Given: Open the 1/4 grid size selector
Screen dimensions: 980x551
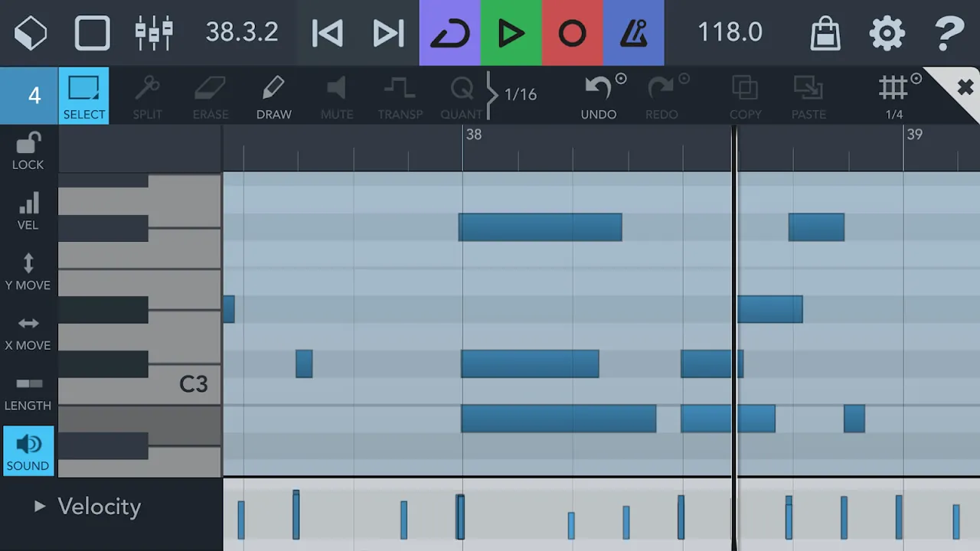Looking at the screenshot, I should [893, 96].
